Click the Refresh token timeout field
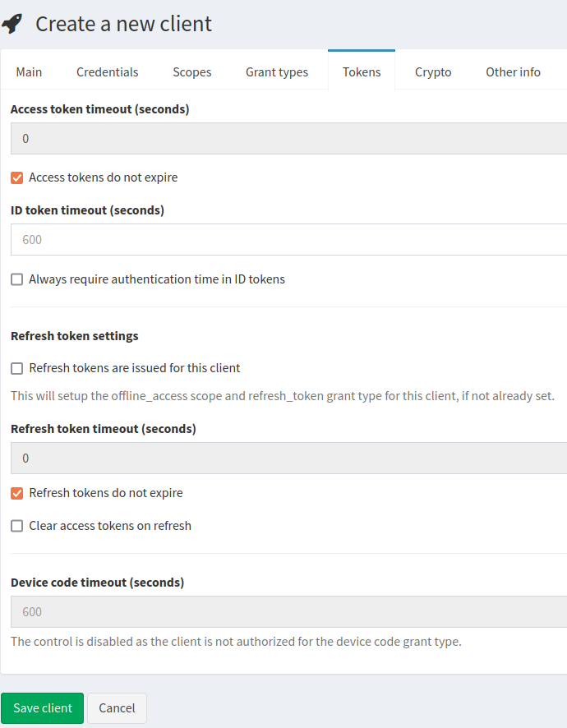The width and height of the screenshot is (567, 728). [x=283, y=458]
